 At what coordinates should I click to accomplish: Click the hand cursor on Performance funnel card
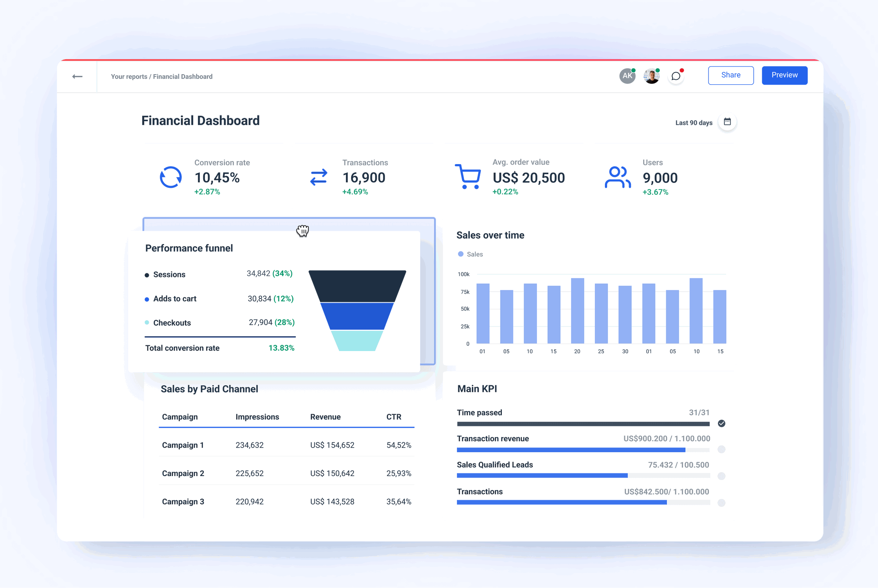pyautogui.click(x=303, y=231)
